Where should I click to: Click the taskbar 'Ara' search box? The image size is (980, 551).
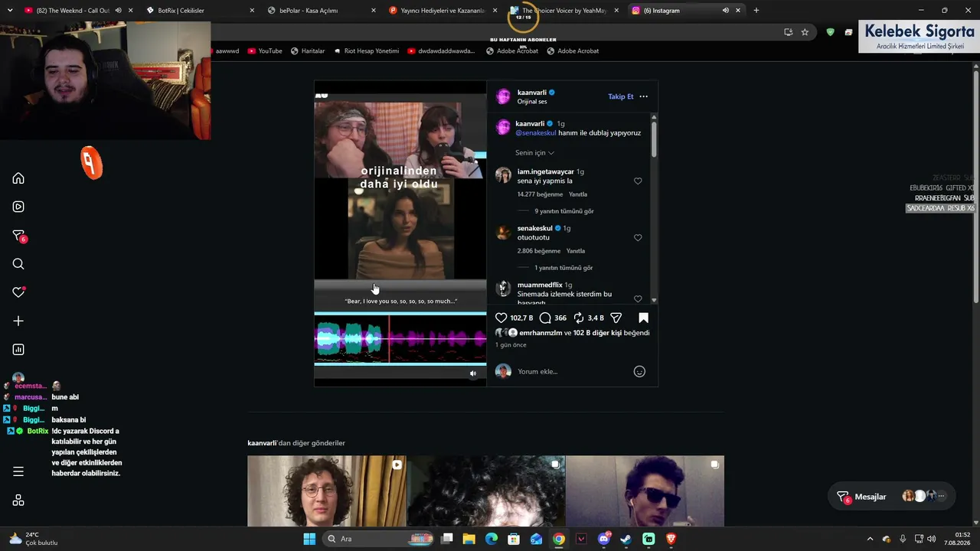[380, 539]
